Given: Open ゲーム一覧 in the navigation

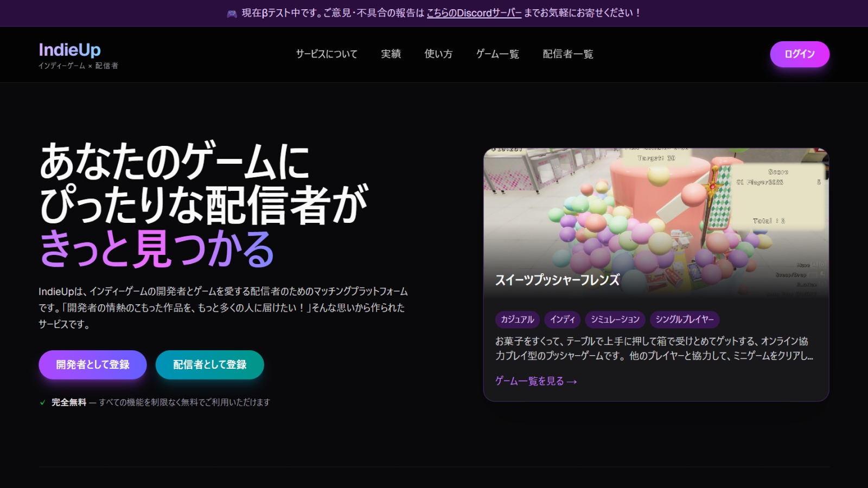Looking at the screenshot, I should [497, 54].
